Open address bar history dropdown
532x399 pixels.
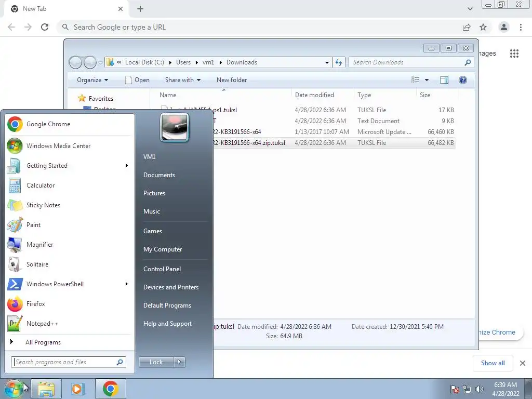coord(327,62)
